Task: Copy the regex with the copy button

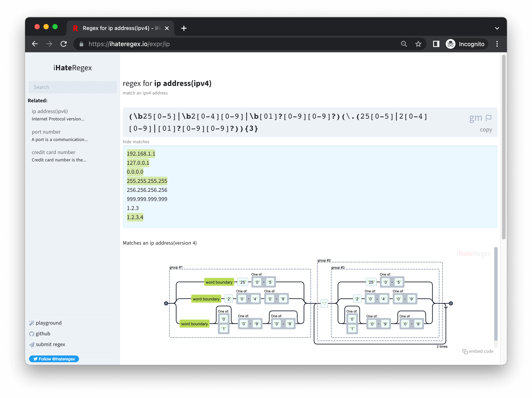Action: pos(486,130)
